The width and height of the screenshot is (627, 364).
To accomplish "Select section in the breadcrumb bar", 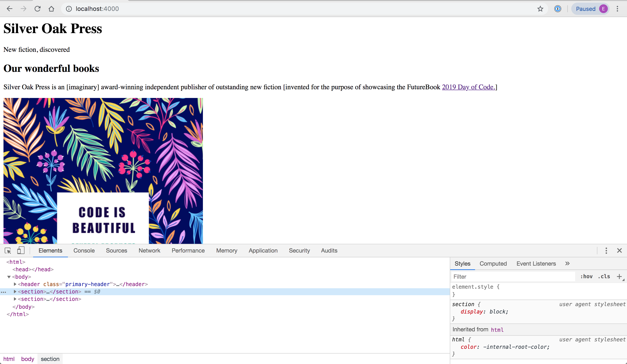I will (x=50, y=359).
